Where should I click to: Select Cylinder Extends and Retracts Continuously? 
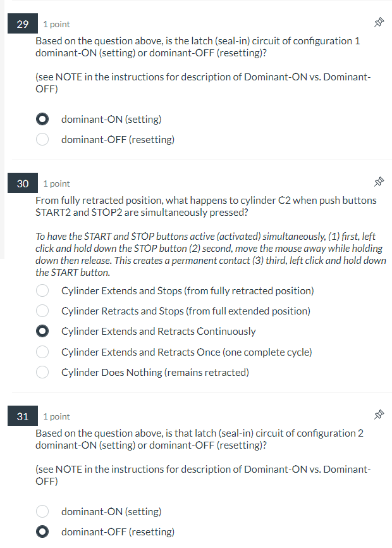click(x=42, y=331)
